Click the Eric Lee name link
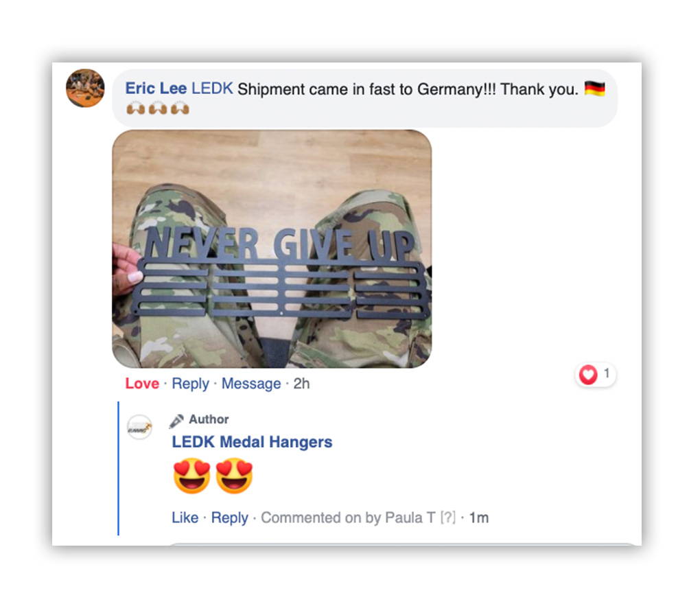The height and width of the screenshot is (615, 700). tap(156, 89)
